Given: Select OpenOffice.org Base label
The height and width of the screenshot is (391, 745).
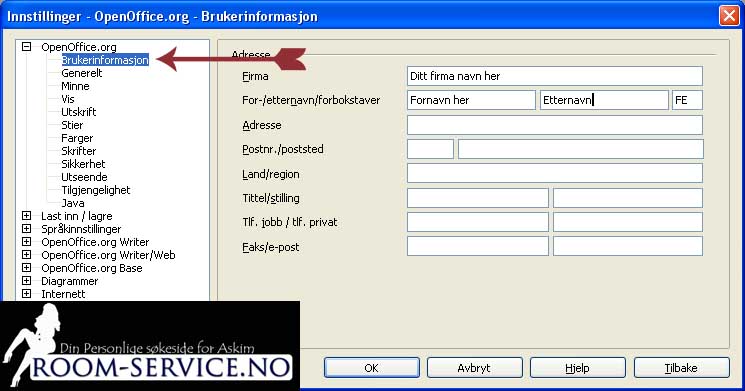Looking at the screenshot, I should [x=92, y=268].
